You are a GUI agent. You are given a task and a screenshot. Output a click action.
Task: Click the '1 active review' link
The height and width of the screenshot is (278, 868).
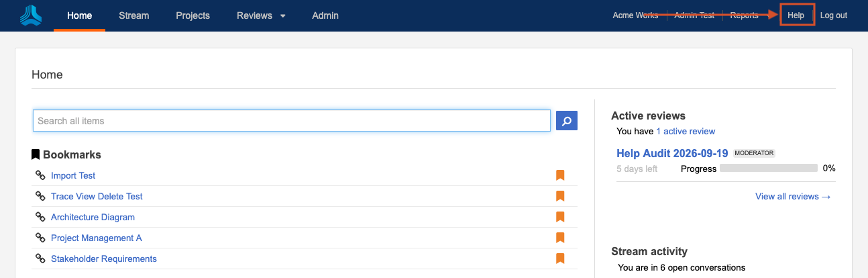[x=686, y=131]
